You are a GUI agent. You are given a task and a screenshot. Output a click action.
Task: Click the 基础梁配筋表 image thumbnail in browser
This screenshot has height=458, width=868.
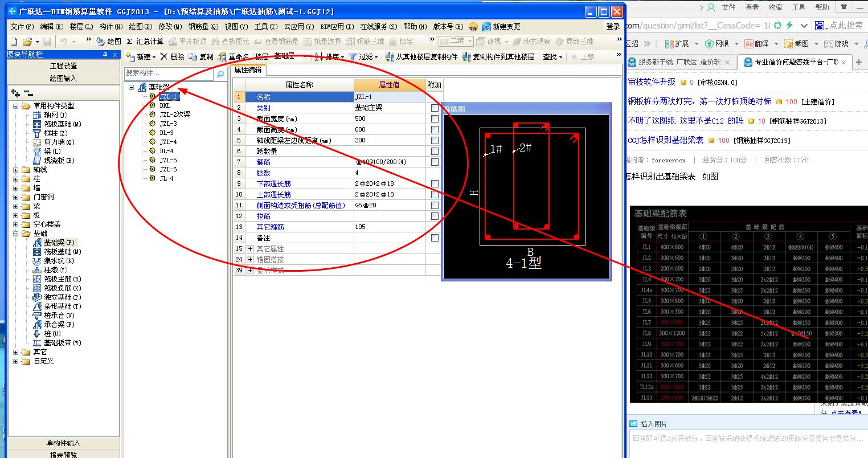[x=749, y=304]
